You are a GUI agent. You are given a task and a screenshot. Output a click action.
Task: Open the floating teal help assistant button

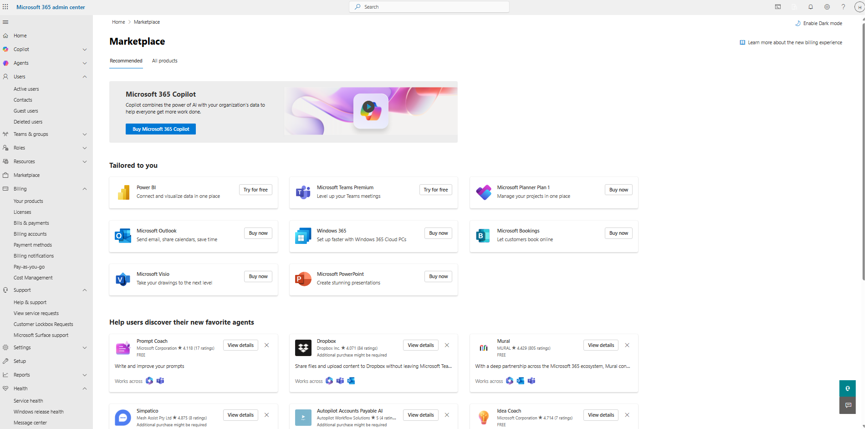pos(848,388)
